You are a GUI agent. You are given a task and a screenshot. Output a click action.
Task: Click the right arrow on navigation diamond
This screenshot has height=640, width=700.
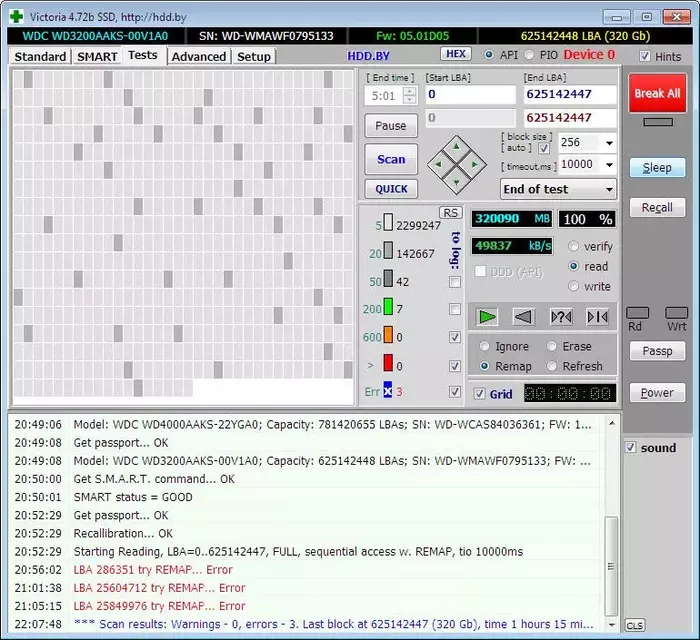coord(475,164)
